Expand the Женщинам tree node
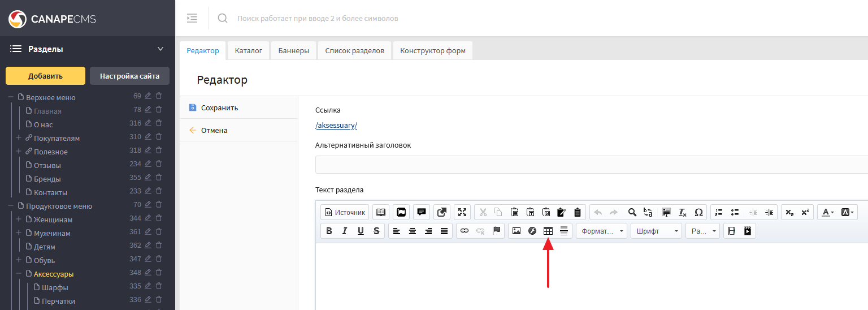868x310 pixels. 19,219
